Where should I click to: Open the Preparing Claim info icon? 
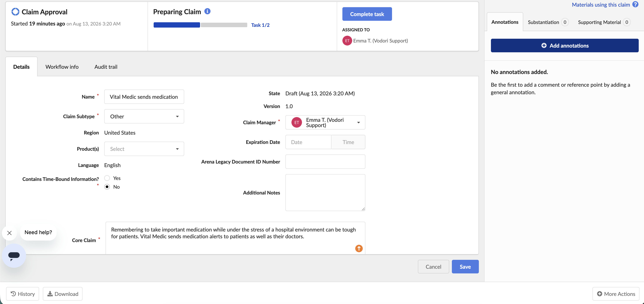207,11
